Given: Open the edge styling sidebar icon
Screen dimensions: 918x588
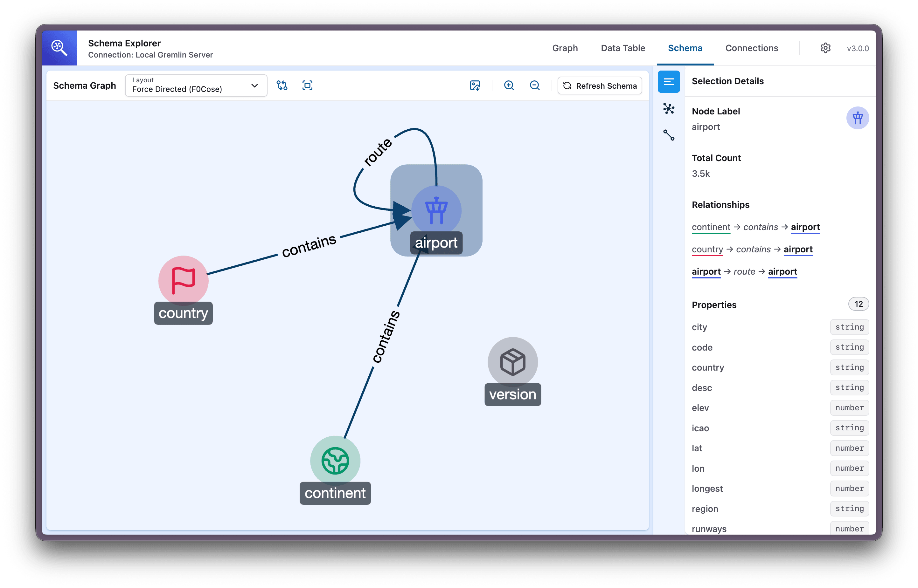Looking at the screenshot, I should click(x=669, y=135).
